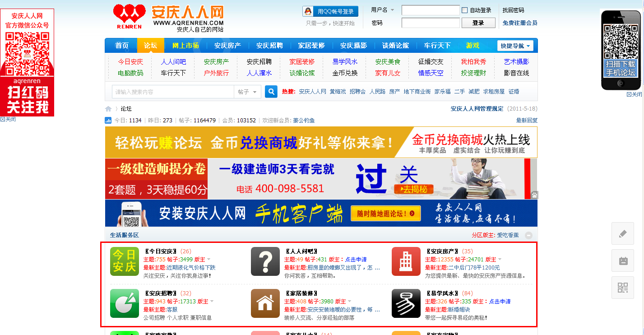Open the 人人问吧 question mark icon
Screen dimensions: 644x335
pyautogui.click(x=265, y=261)
